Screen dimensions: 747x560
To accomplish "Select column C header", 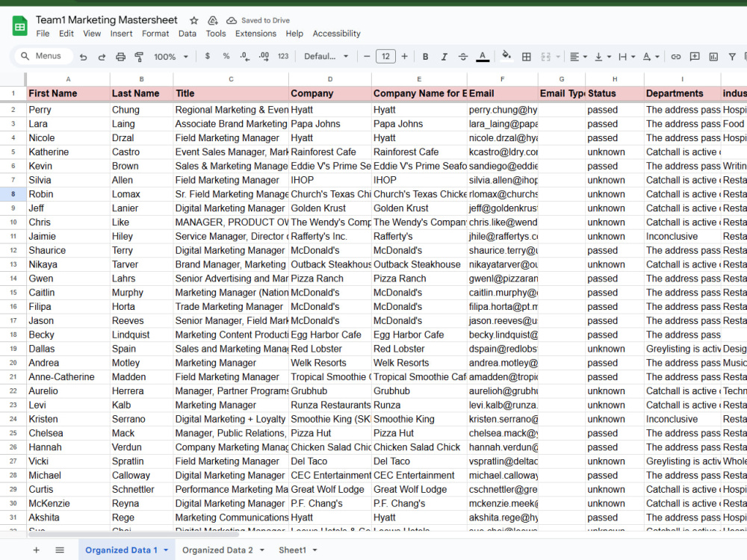I will tap(231, 79).
